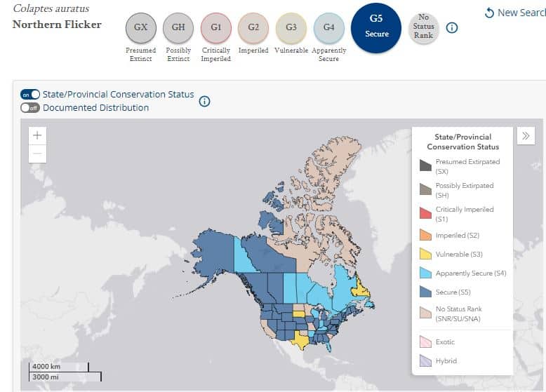Turn off State/Provincial Conservation Status toggle
546x392 pixels.
tap(30, 94)
